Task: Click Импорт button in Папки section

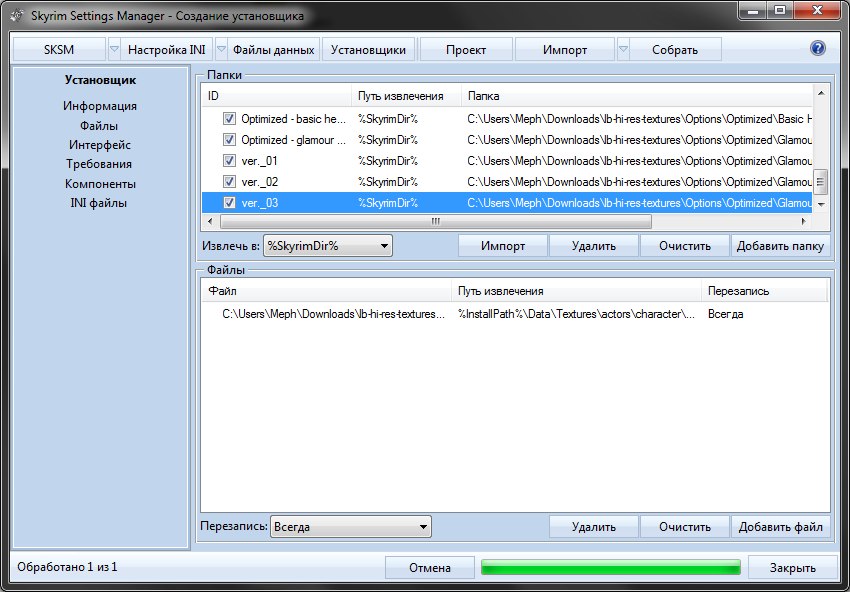Action: (x=503, y=246)
